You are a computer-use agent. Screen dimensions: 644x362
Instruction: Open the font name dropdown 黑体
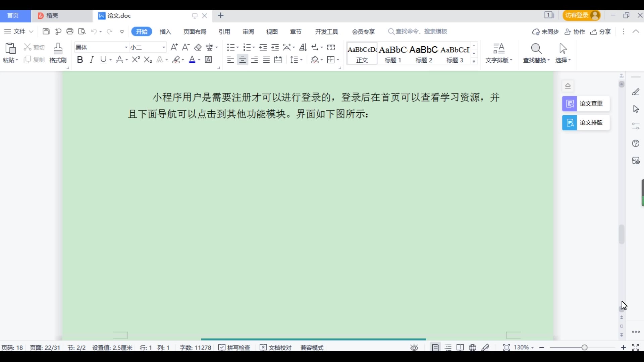coord(126,47)
